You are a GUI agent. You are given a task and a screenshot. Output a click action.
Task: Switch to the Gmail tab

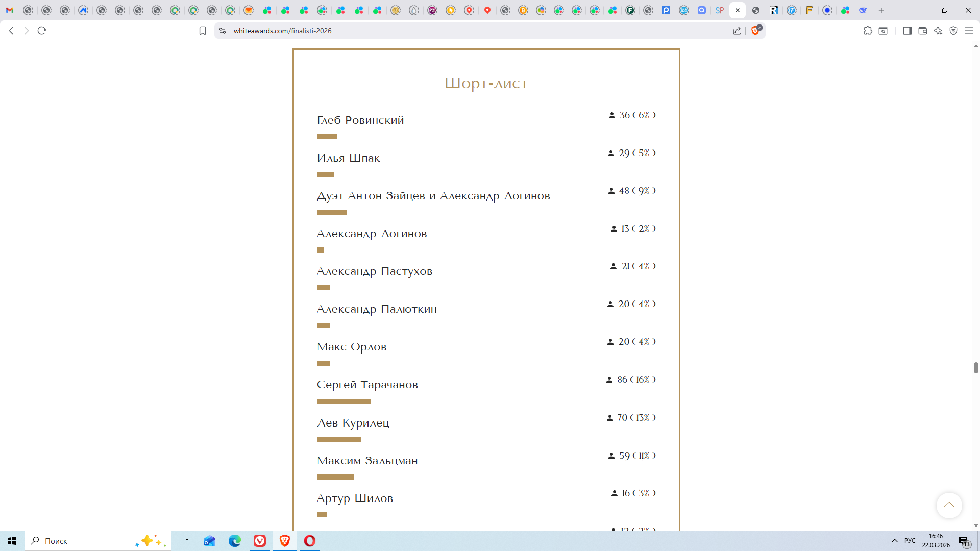pos(10,10)
